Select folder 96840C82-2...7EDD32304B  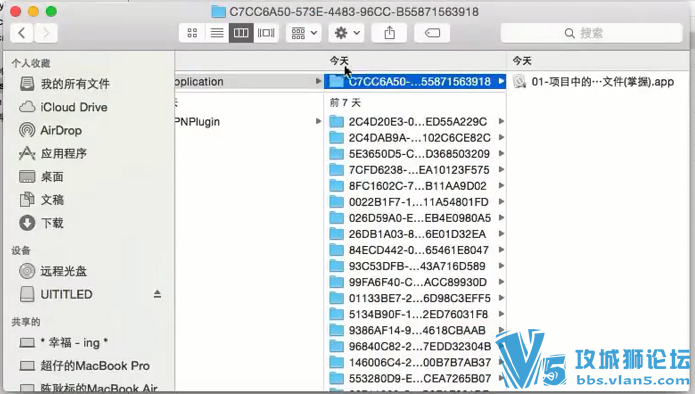[x=415, y=346]
